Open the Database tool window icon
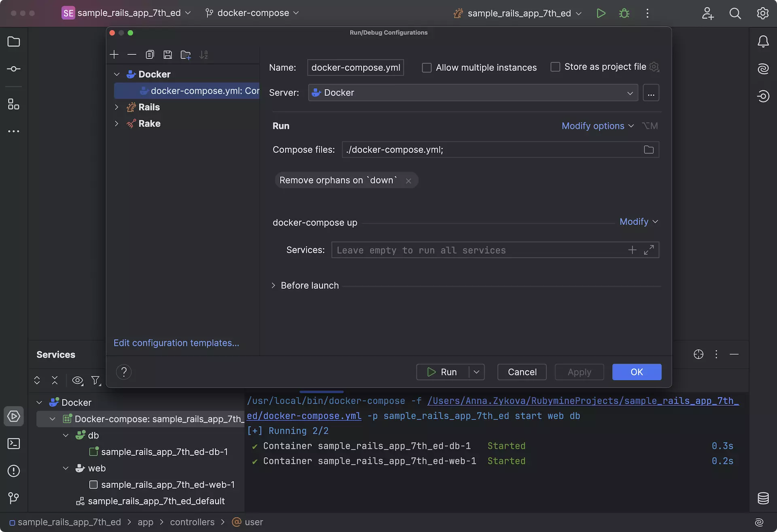Screen dimensions: 777x532 click(x=763, y=498)
